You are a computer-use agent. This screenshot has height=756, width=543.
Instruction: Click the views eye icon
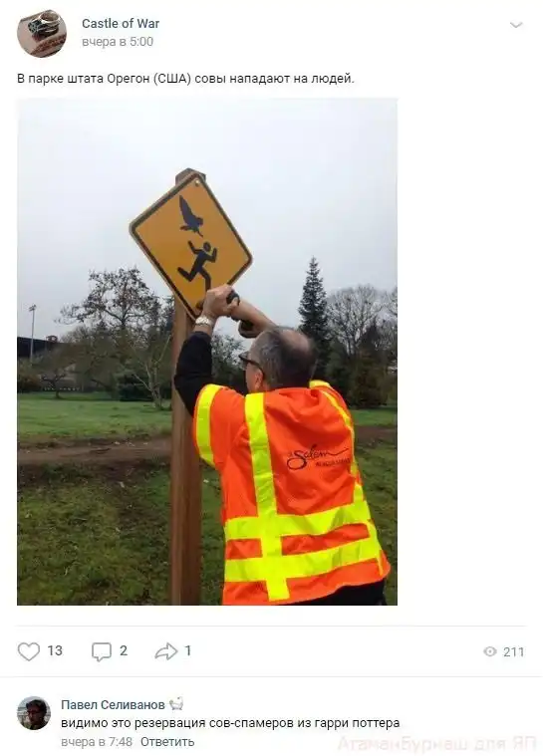(x=490, y=651)
